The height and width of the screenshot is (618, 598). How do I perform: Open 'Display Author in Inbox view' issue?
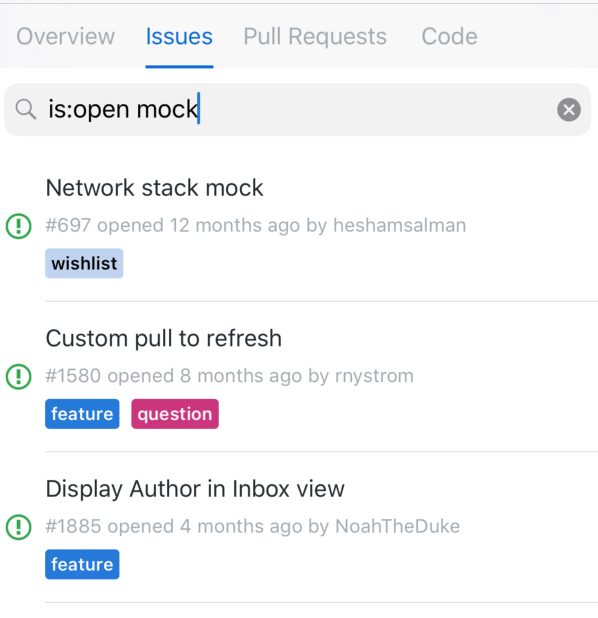coord(195,489)
